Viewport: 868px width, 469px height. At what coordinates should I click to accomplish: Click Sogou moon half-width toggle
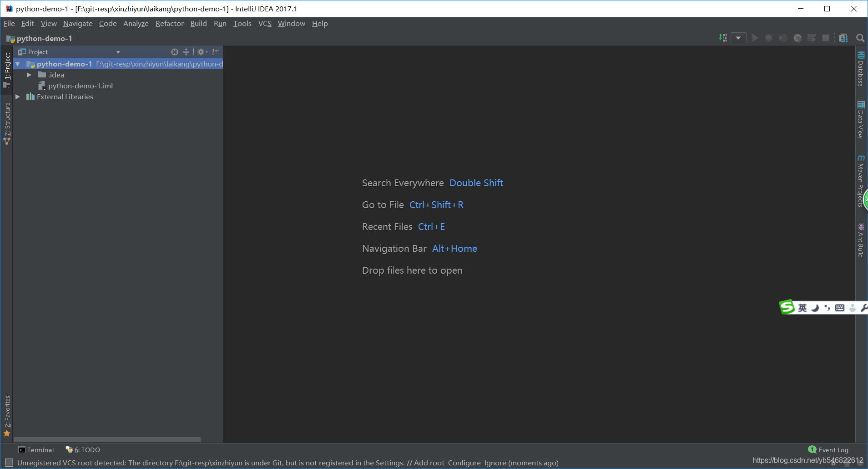click(815, 308)
